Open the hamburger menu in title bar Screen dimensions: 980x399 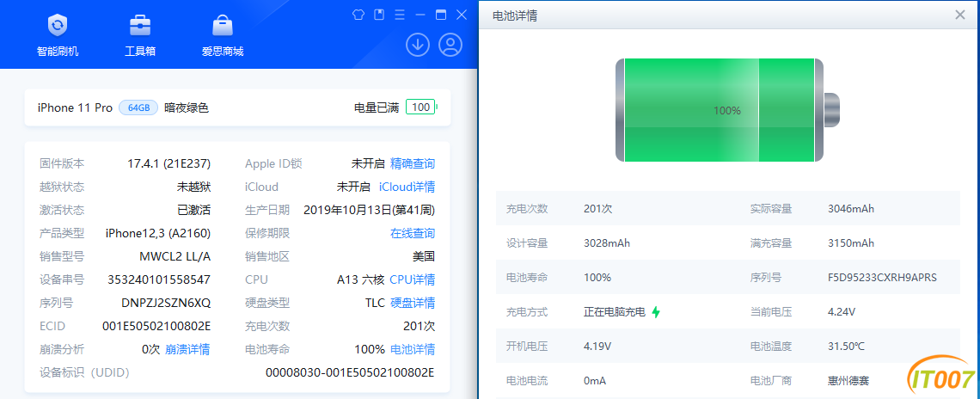400,15
